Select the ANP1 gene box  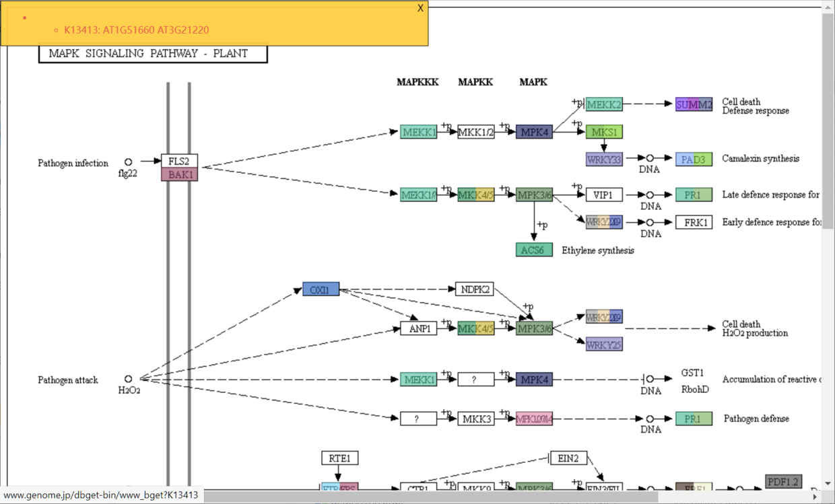(419, 328)
